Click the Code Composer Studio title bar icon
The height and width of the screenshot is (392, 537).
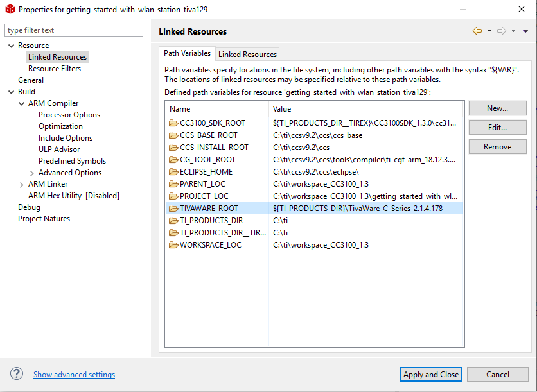point(10,9)
